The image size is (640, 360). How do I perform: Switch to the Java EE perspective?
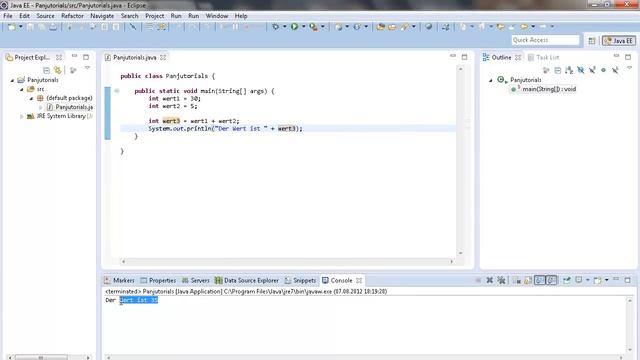point(619,40)
